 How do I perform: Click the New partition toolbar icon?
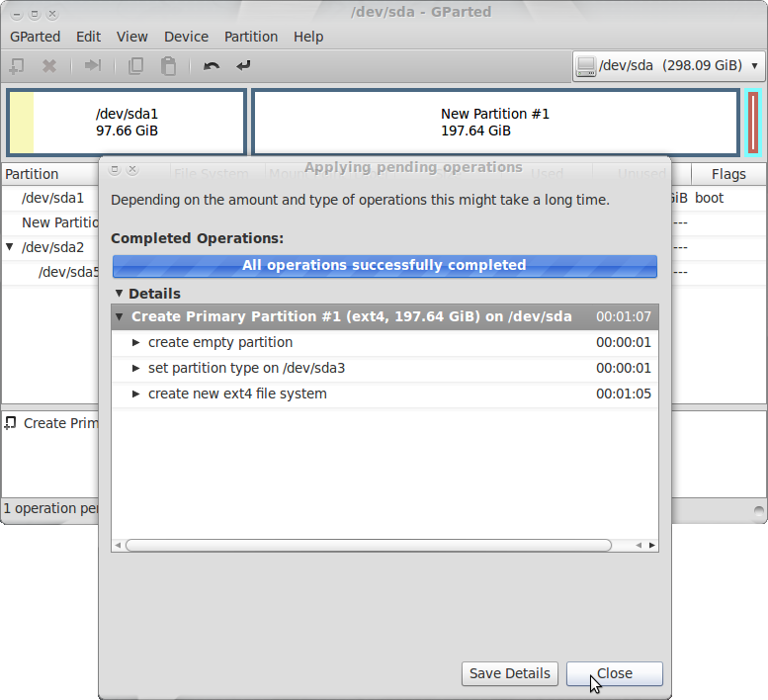pyautogui.click(x=17, y=65)
